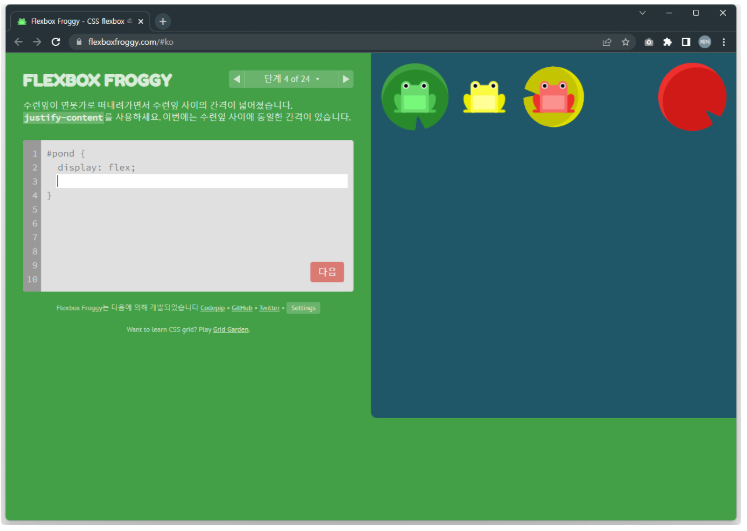Open a new browser tab
This screenshot has height=531, width=747.
click(163, 21)
